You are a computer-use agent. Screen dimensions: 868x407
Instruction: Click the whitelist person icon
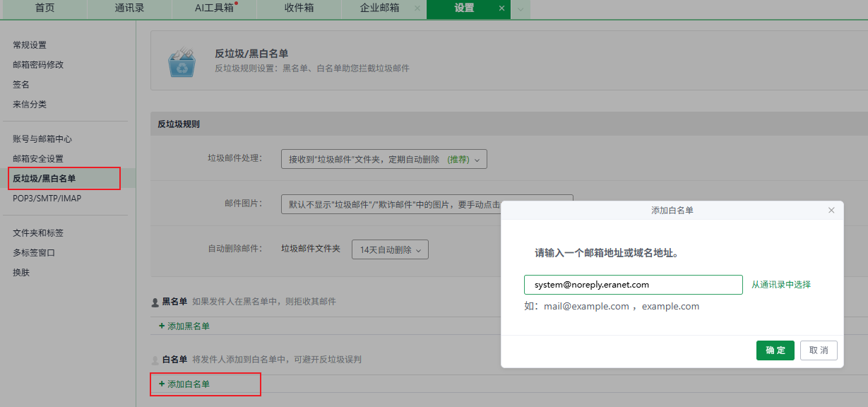point(155,360)
